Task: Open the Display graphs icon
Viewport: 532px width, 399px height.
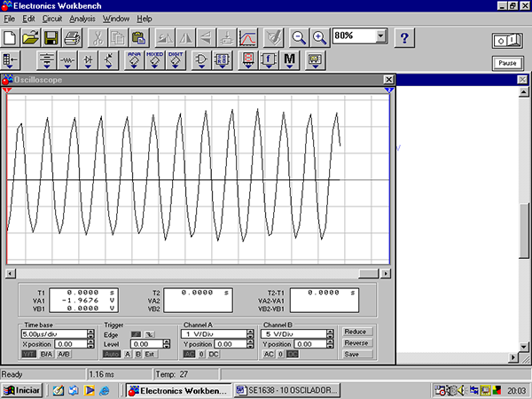Action: tap(247, 37)
